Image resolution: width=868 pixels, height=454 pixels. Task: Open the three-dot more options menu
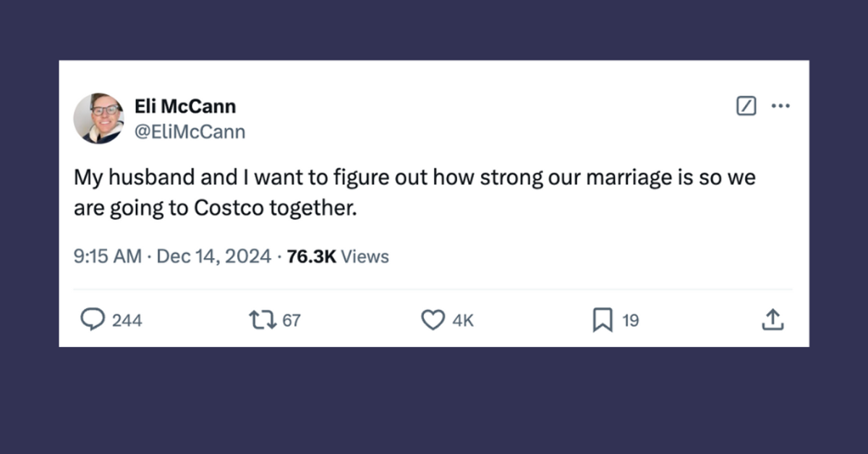tap(780, 106)
